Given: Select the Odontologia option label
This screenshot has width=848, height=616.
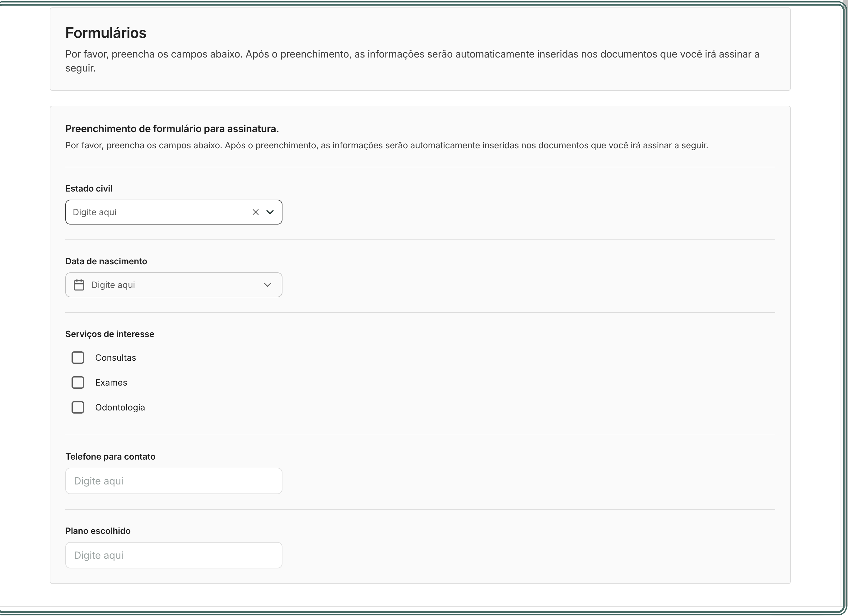Looking at the screenshot, I should (x=120, y=407).
